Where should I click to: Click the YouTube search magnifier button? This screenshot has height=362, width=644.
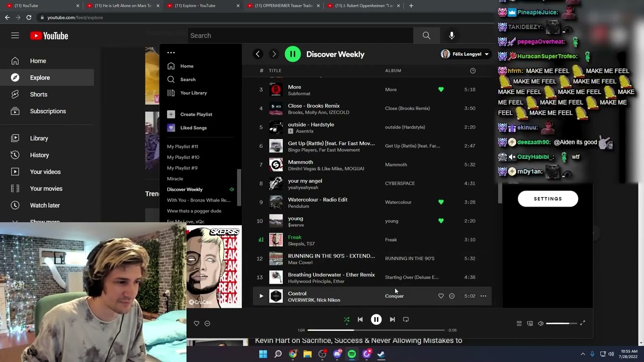(426, 36)
